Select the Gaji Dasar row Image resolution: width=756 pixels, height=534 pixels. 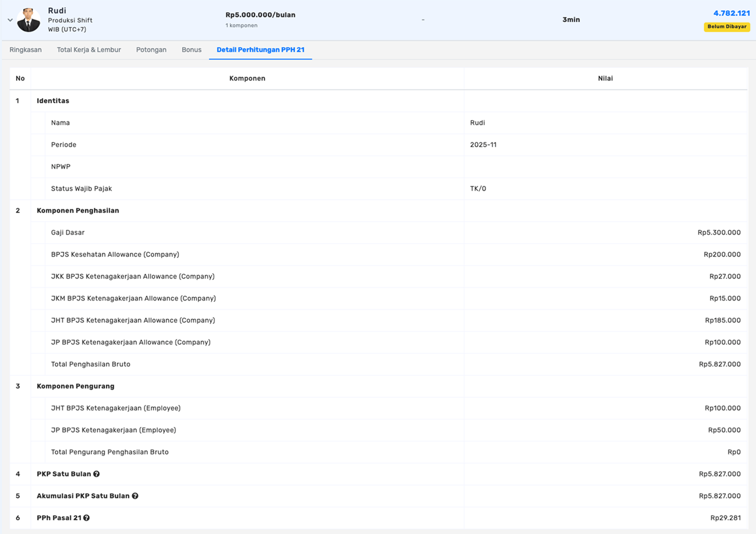(x=68, y=232)
